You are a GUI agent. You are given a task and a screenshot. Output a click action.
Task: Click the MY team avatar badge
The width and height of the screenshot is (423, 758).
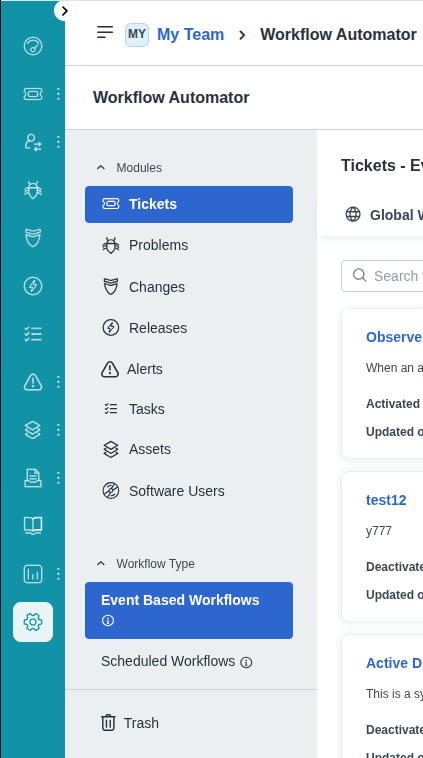pyautogui.click(x=137, y=35)
